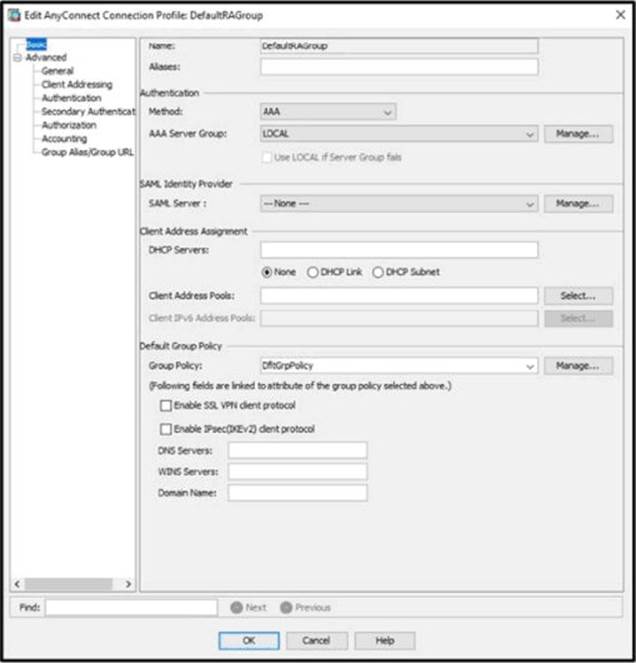Collapse the Advanced tree node
This screenshot has height=663, width=636.
tap(17, 58)
